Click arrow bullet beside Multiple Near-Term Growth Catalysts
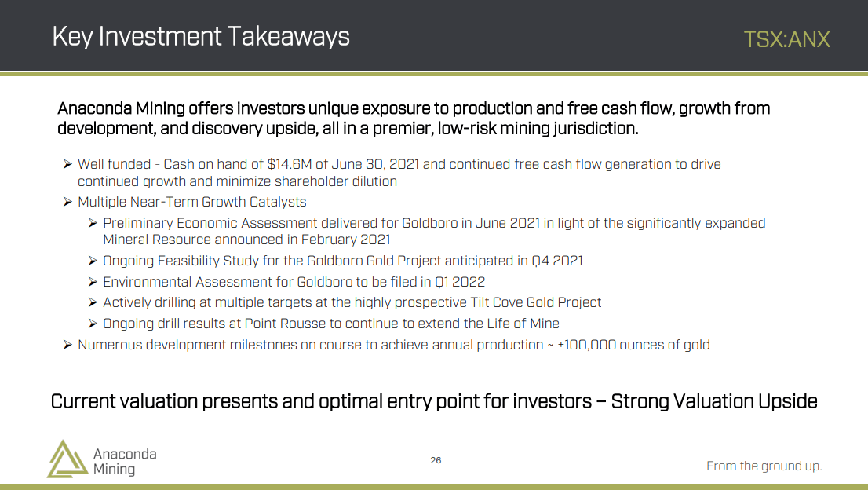The image size is (868, 490). [67, 202]
